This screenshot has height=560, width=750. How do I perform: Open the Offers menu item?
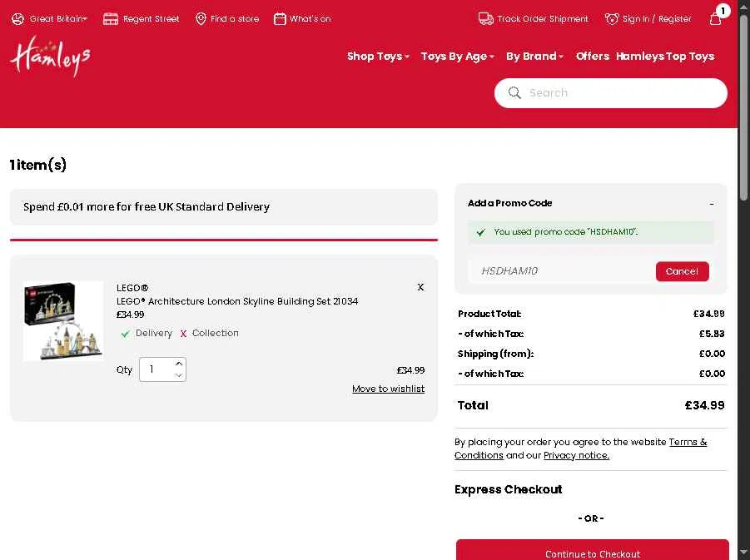(x=592, y=57)
